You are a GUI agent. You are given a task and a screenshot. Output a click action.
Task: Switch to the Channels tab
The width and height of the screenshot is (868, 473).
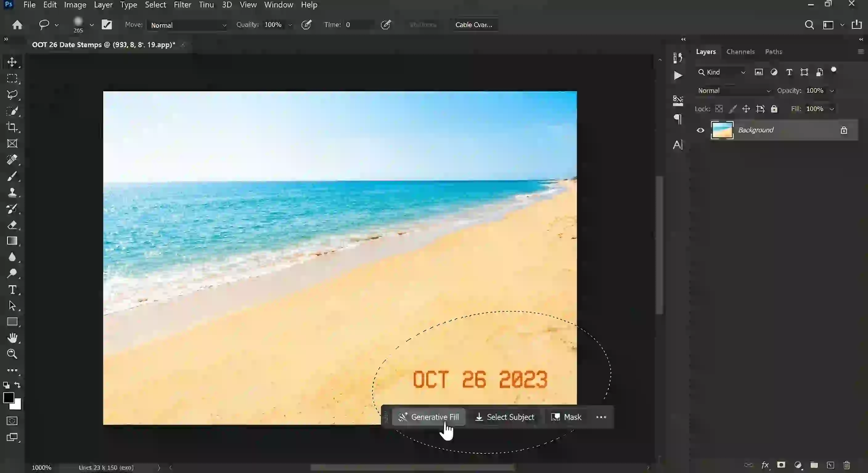click(x=740, y=51)
